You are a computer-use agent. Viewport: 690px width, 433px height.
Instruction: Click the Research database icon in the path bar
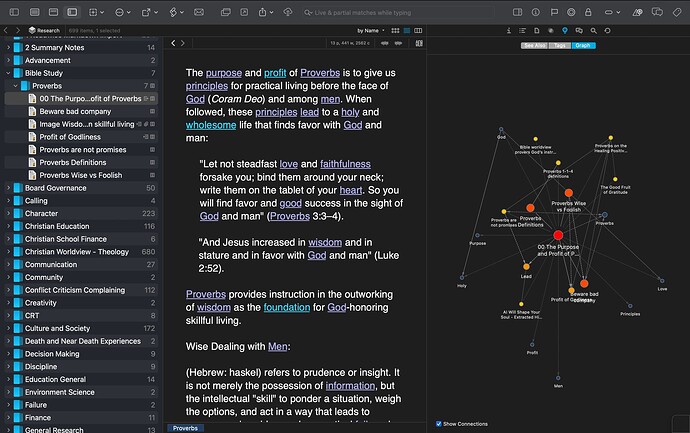[x=31, y=30]
